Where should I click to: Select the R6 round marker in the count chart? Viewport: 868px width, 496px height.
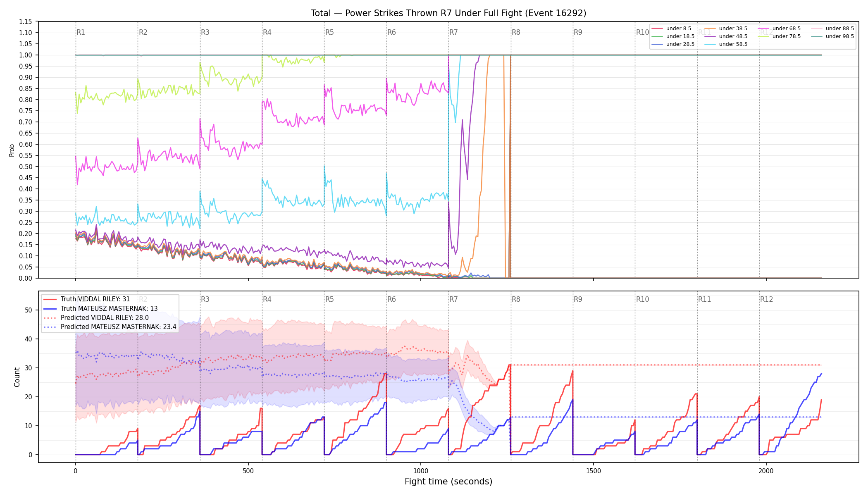pos(391,299)
